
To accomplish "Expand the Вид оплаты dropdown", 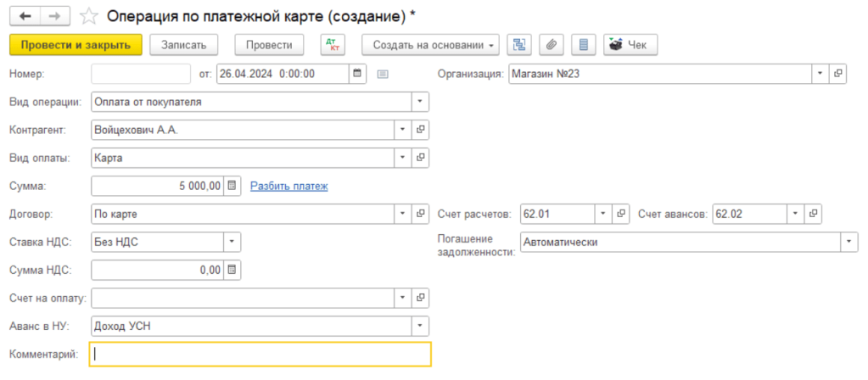I will [402, 158].
